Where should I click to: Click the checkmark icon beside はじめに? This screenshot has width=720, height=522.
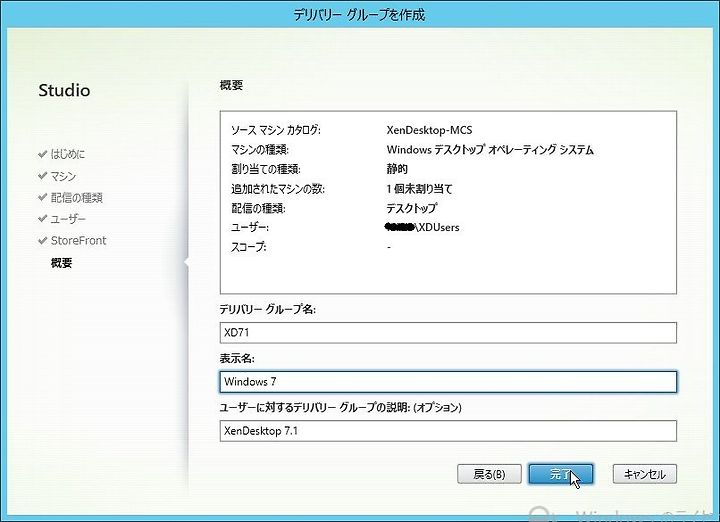tap(43, 153)
